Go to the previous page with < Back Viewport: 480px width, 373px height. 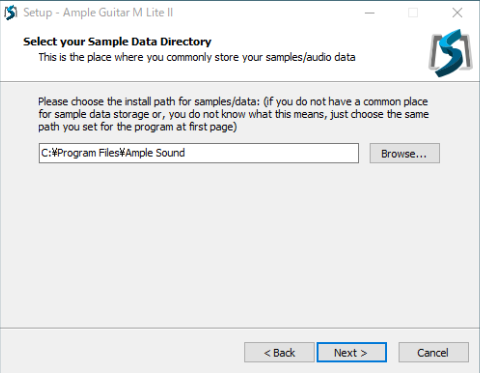coord(279,352)
